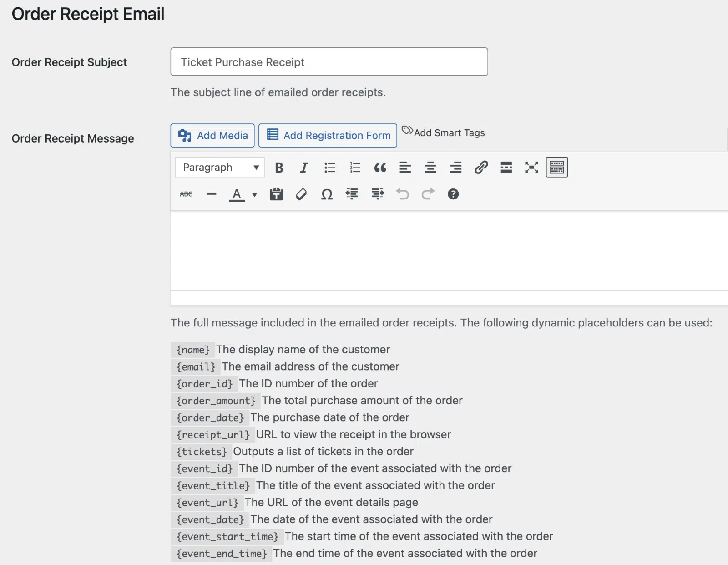
Task: Open the special character Omega picker
Action: (327, 194)
